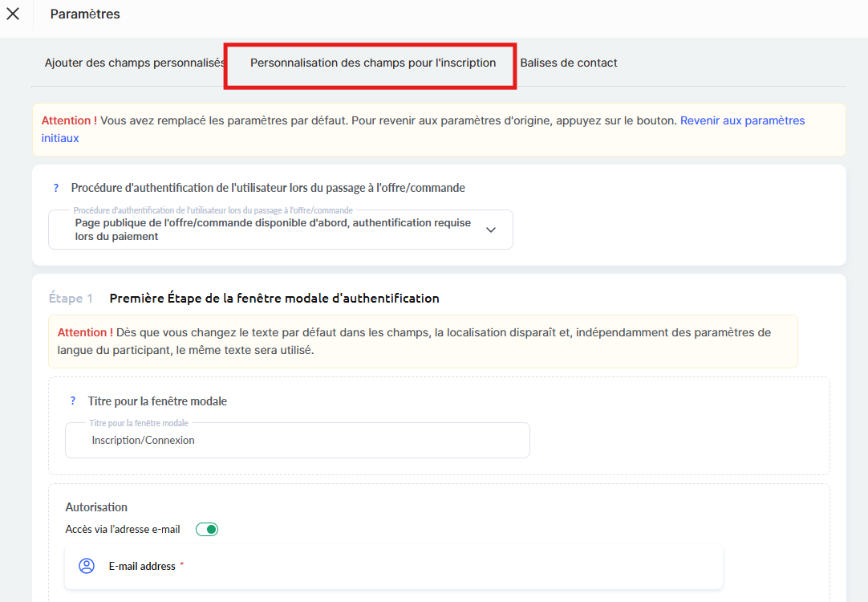Select the 'E-mail address' field row
868x602 pixels.
coord(393,566)
